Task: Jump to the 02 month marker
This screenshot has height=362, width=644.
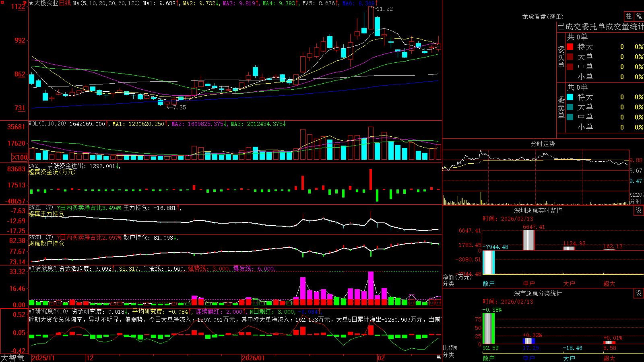Action: point(381,358)
